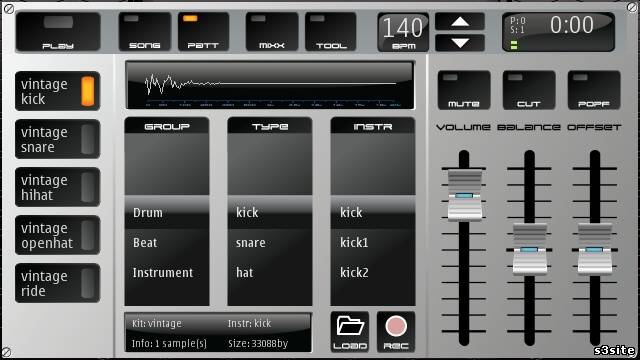Screen dimensions: 640x360
Task: Toggle the Poff button
Action: (x=594, y=90)
